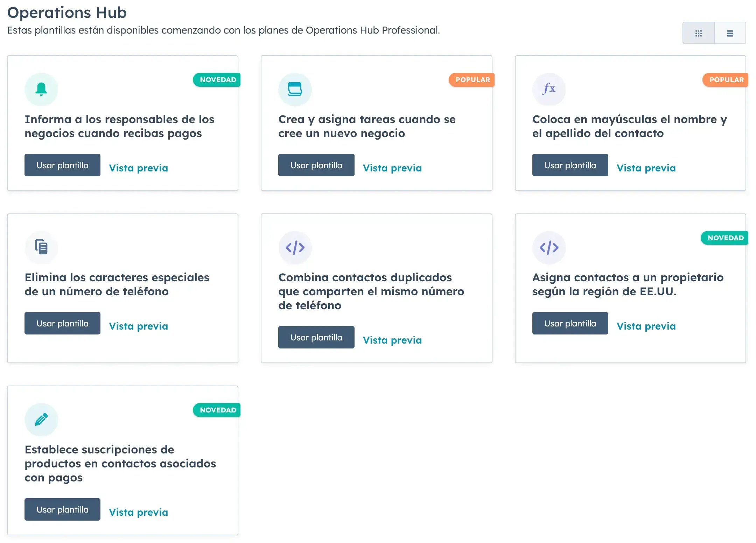Click the copy document icon for the phone characters template
The height and width of the screenshot is (543, 756).
click(41, 247)
